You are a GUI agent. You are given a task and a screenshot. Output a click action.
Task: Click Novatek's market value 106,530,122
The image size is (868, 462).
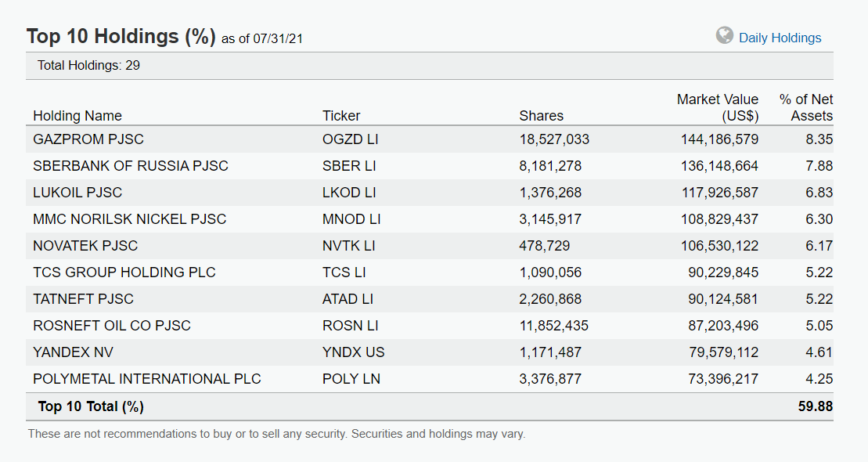[x=719, y=246]
